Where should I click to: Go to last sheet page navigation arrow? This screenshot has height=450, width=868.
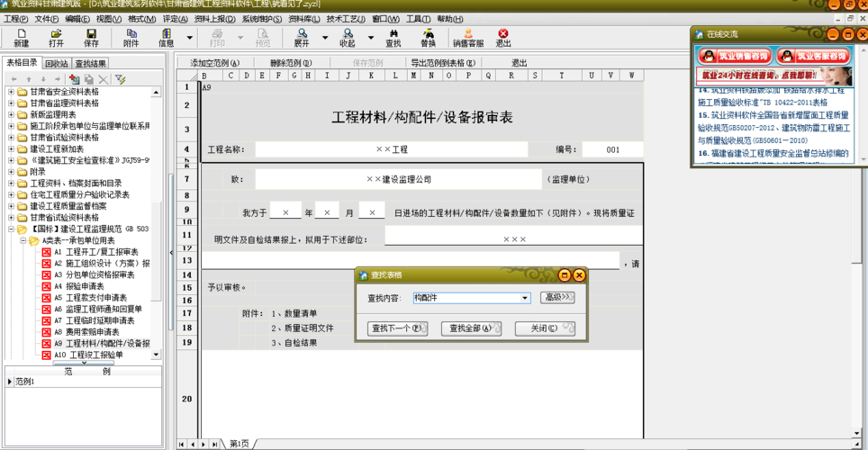214,444
